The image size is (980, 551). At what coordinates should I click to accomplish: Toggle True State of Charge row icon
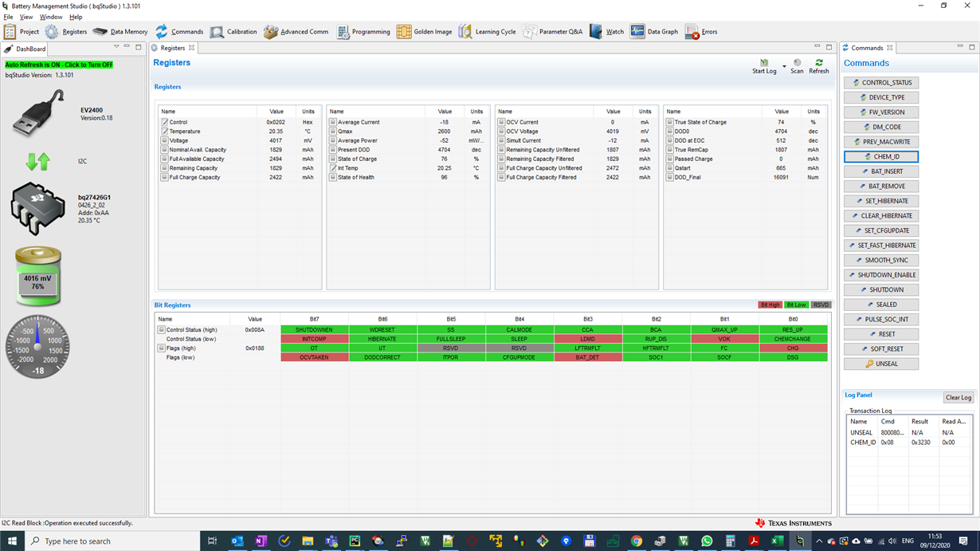click(670, 122)
